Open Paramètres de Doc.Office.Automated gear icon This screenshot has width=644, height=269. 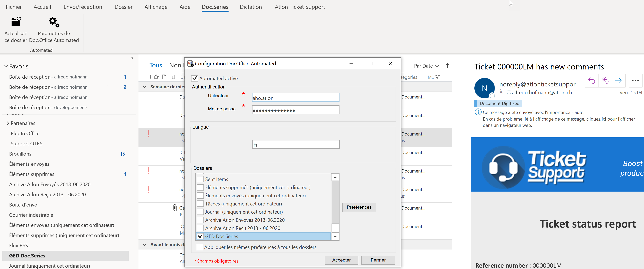click(x=54, y=22)
